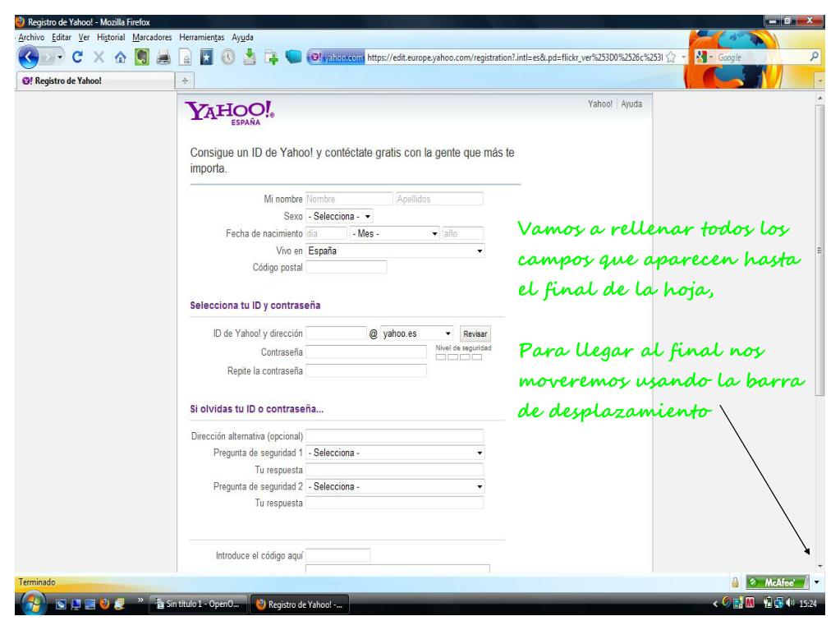Open the Sexo selection dropdown

[339, 216]
